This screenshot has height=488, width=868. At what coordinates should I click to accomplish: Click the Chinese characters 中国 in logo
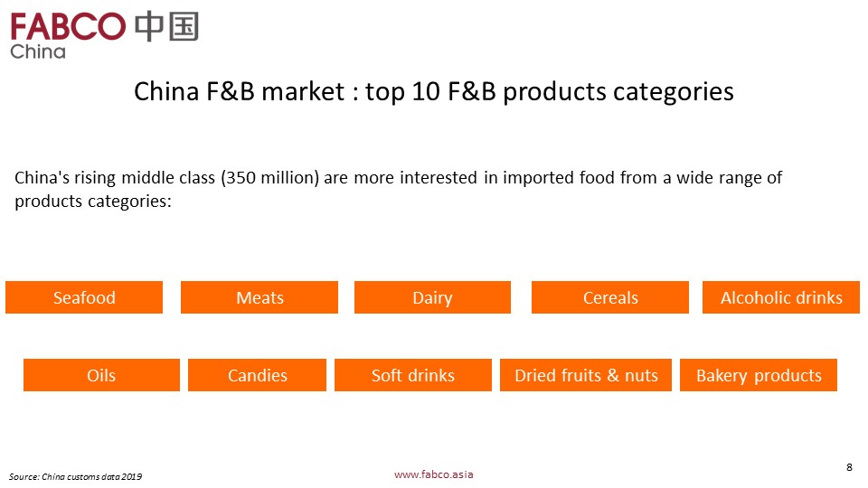(166, 25)
